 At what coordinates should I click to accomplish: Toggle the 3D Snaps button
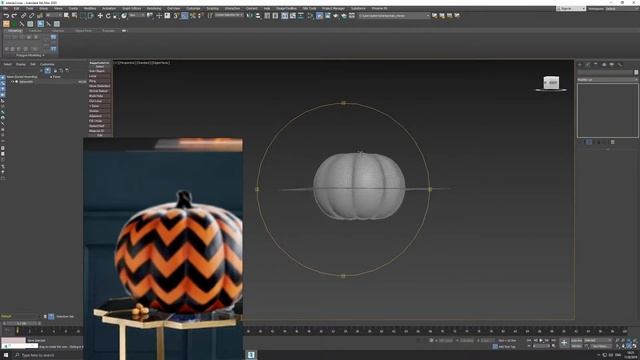pyautogui.click(x=176, y=16)
